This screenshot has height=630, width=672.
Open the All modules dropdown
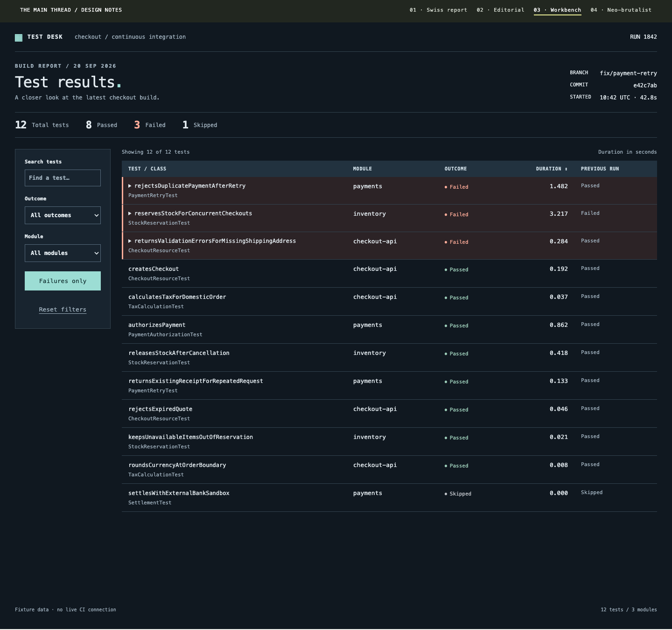click(63, 253)
